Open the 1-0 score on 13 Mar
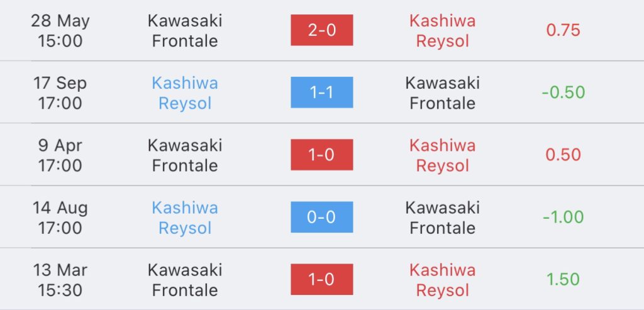Image resolution: width=644 pixels, height=310 pixels. tap(321, 280)
